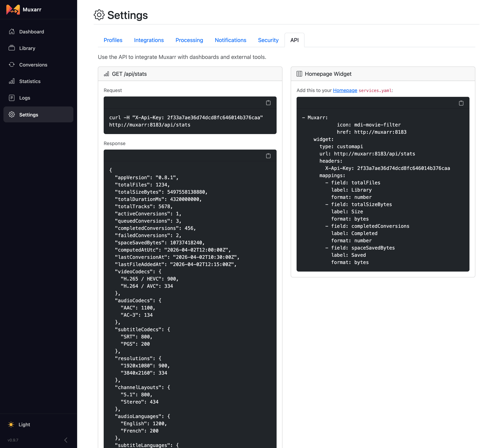Click the large Settings page gear icon
The image size is (496, 448).
click(99, 15)
